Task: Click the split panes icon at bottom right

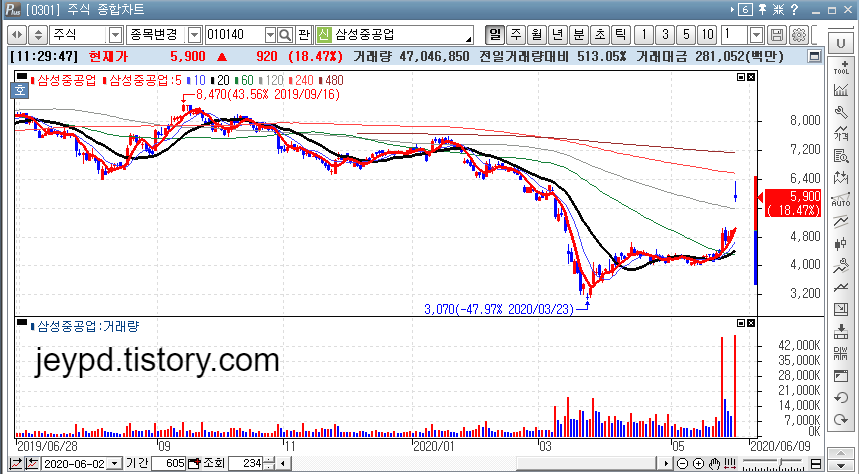Action: click(815, 464)
